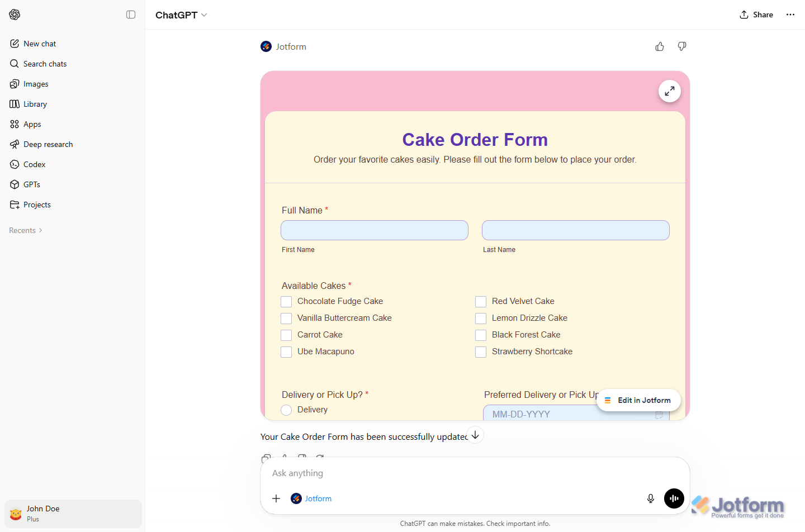Open voice mode
Viewport: 805px width, 532px height.
674,498
